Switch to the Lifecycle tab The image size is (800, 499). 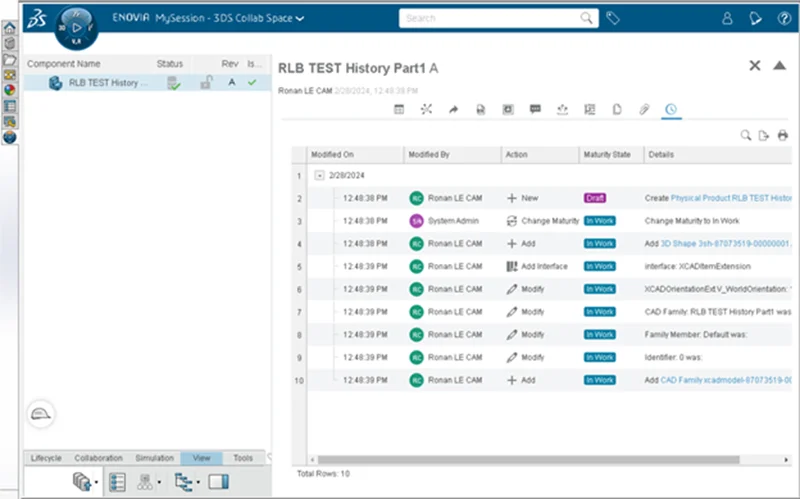coord(46,457)
